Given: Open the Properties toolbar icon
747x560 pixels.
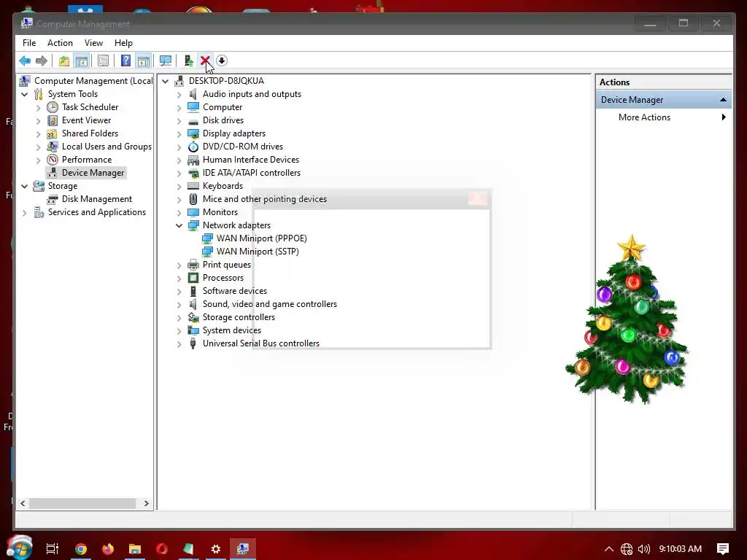Looking at the screenshot, I should [x=103, y=61].
